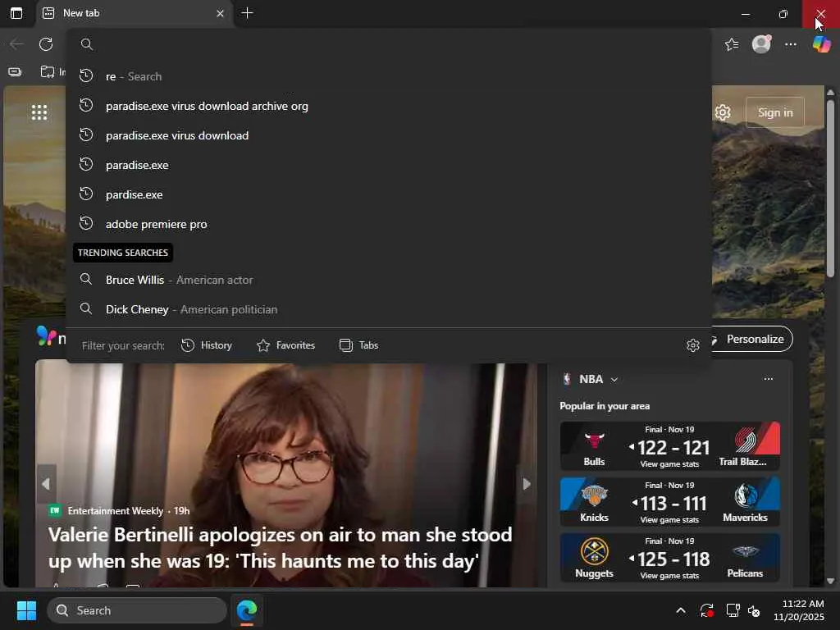Open NBA card more options ellipsis
840x630 pixels.
[x=768, y=379]
